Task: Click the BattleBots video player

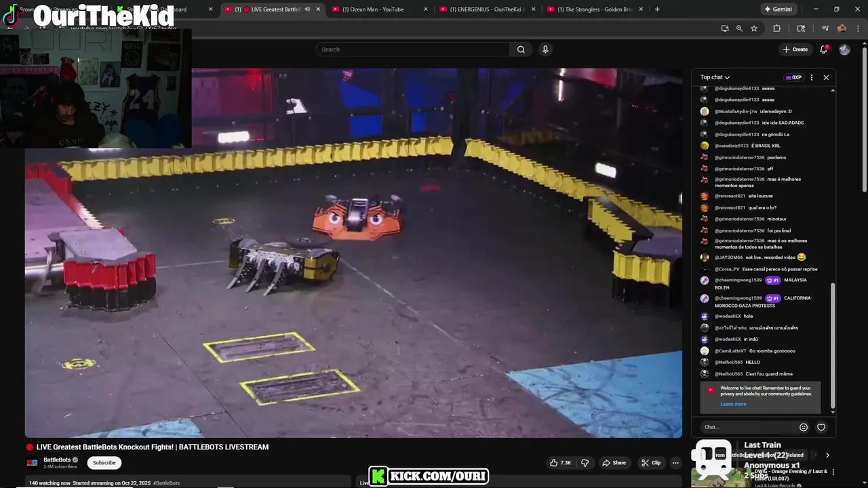Action: tap(353, 253)
